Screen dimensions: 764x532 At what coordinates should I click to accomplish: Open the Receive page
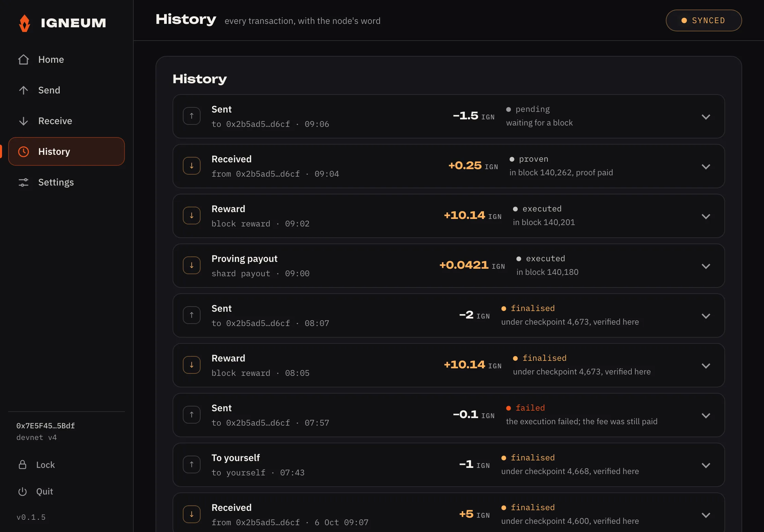(x=67, y=121)
